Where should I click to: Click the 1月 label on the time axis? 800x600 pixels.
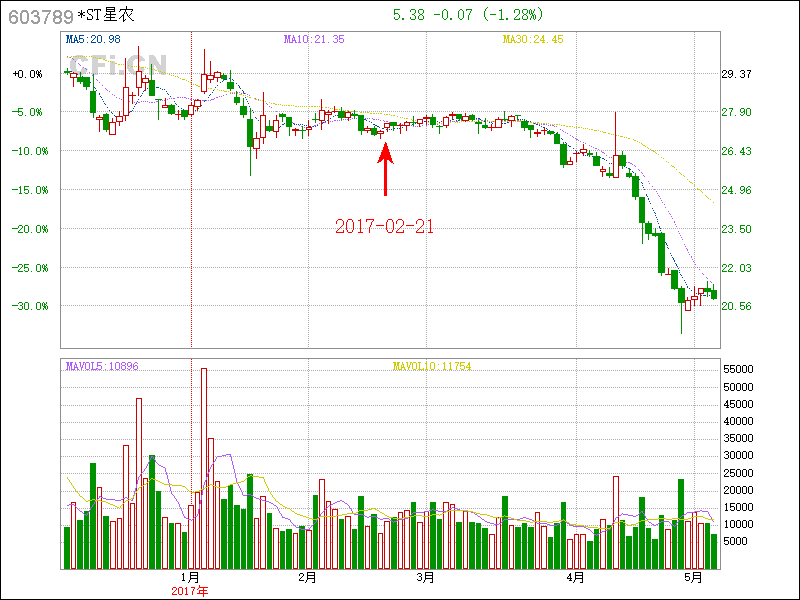coord(190,578)
